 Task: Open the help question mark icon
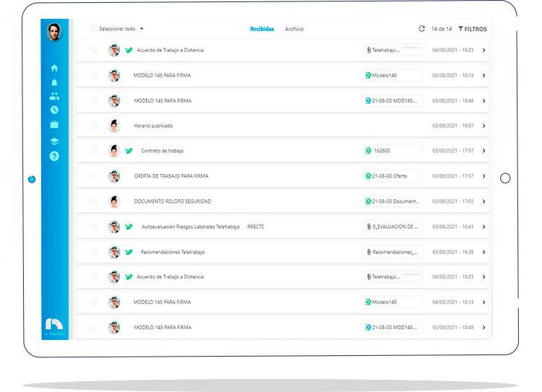(54, 156)
